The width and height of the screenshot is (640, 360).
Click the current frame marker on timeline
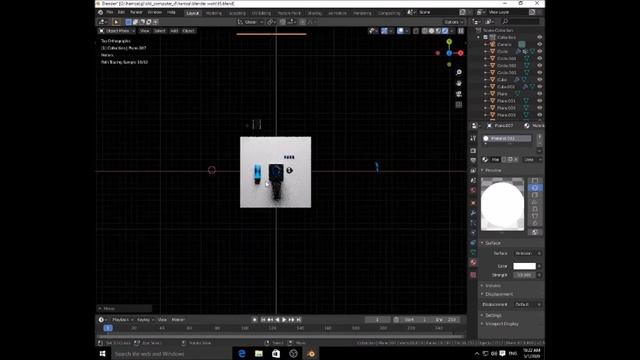[x=108, y=328]
